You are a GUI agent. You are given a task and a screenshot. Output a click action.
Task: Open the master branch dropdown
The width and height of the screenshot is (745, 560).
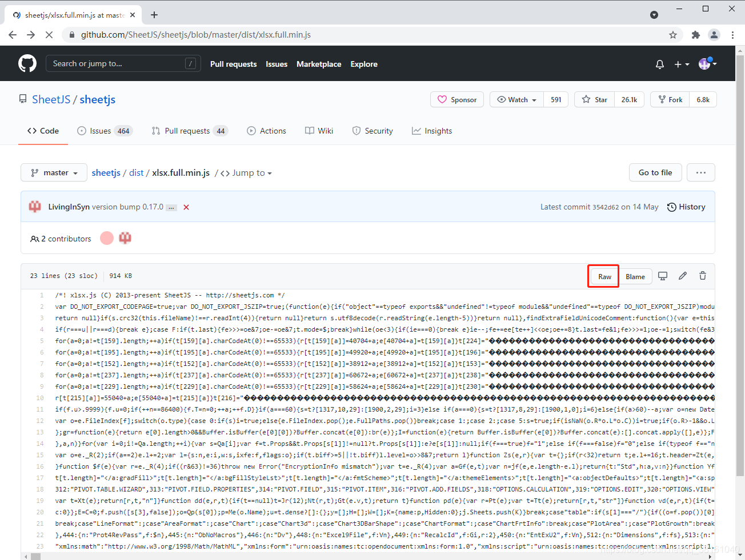(54, 172)
